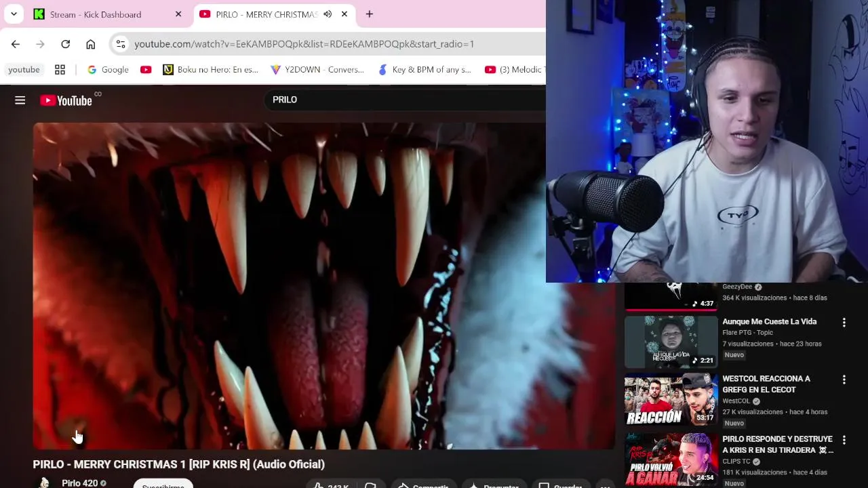The image size is (868, 488).
Task: Open the 'youtube' bookmark folder
Action: 24,70
